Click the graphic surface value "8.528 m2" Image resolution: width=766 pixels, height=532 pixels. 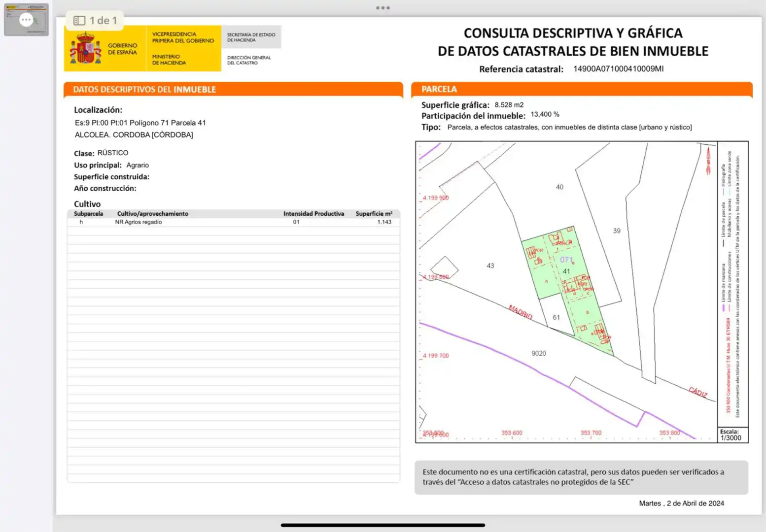(509, 105)
